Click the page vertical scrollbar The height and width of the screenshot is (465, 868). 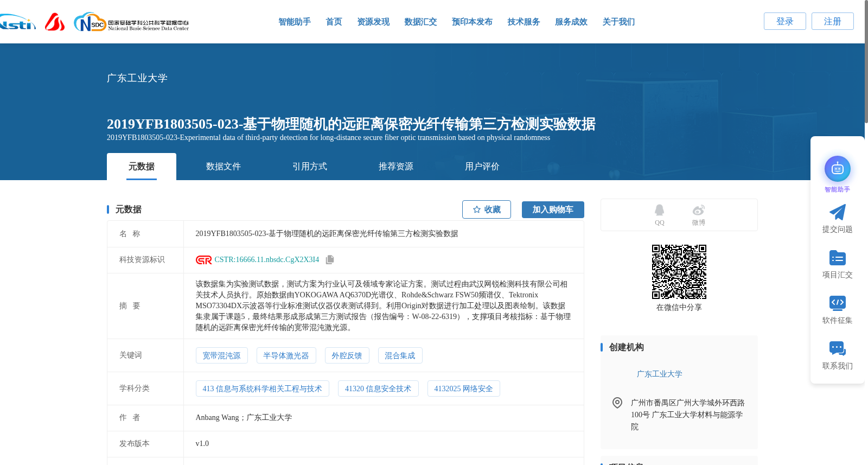click(866, 61)
